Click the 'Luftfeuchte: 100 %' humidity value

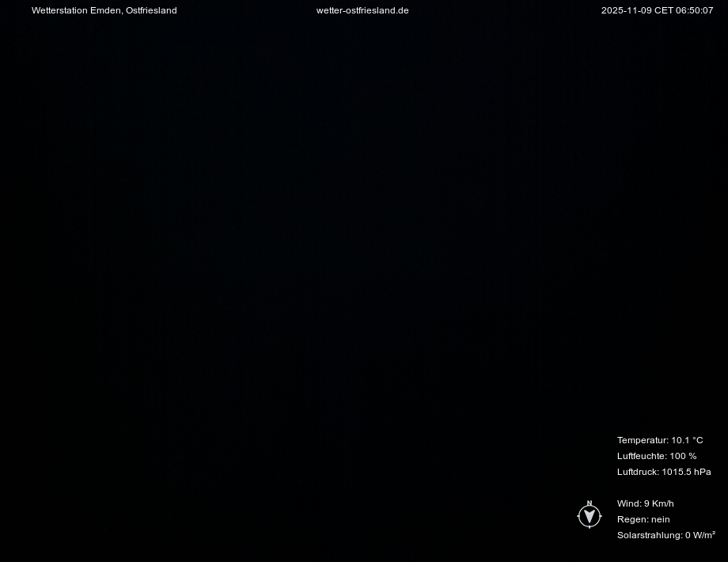(x=657, y=456)
